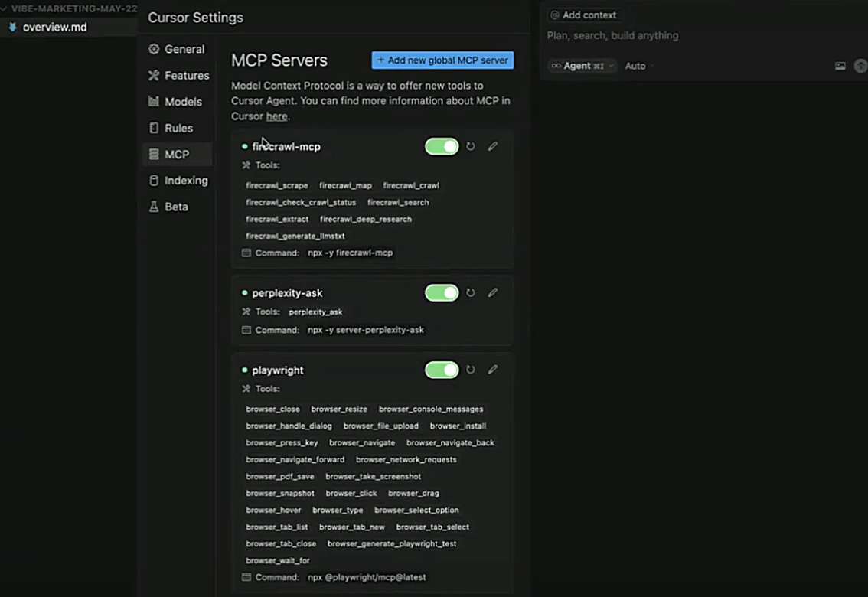Edit the playwright server configuration
The image size is (868, 597).
pos(492,370)
